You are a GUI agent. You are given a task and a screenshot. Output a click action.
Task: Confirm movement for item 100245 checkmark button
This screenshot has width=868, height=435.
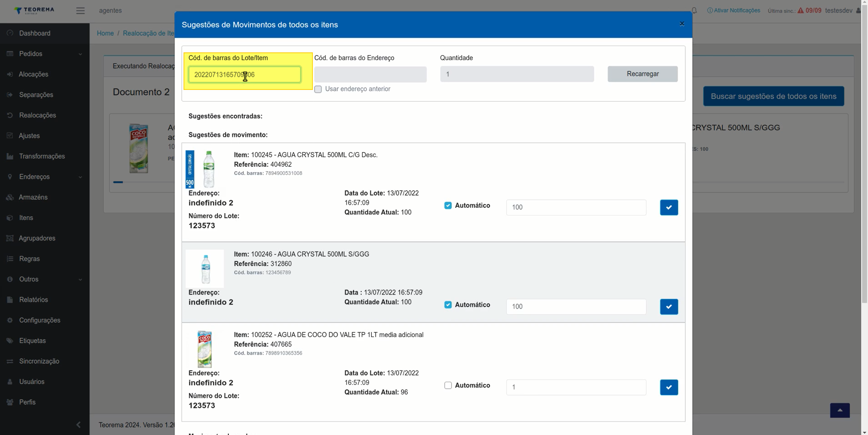(669, 207)
